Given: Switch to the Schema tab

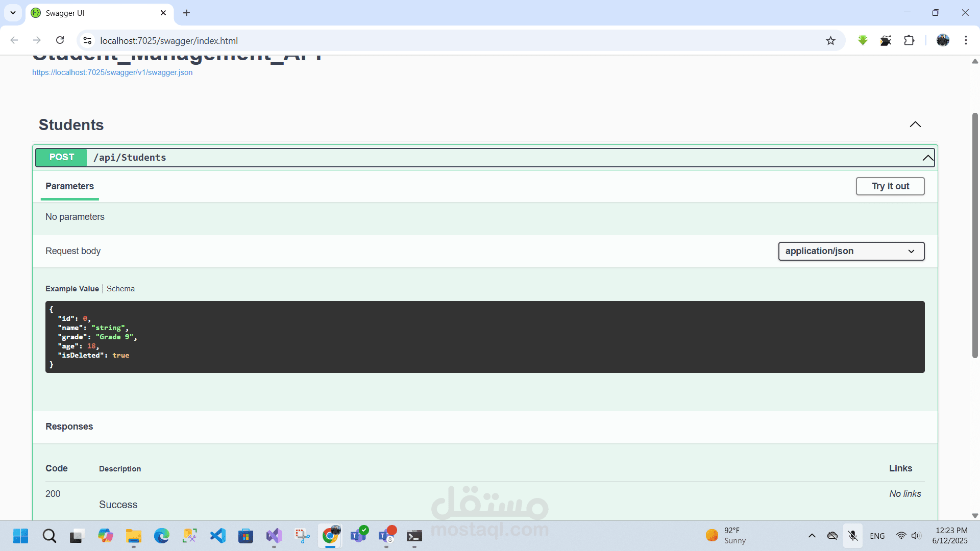Looking at the screenshot, I should click(x=120, y=289).
